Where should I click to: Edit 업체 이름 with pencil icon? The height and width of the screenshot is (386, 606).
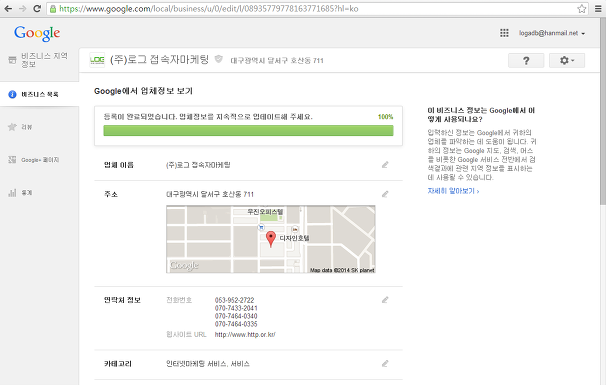385,165
